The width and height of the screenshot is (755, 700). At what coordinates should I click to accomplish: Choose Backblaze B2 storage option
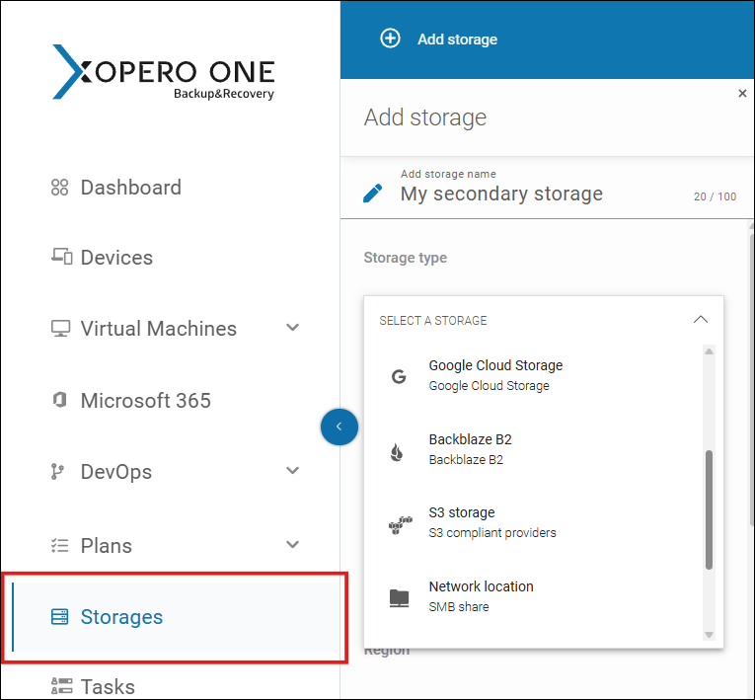point(533,449)
